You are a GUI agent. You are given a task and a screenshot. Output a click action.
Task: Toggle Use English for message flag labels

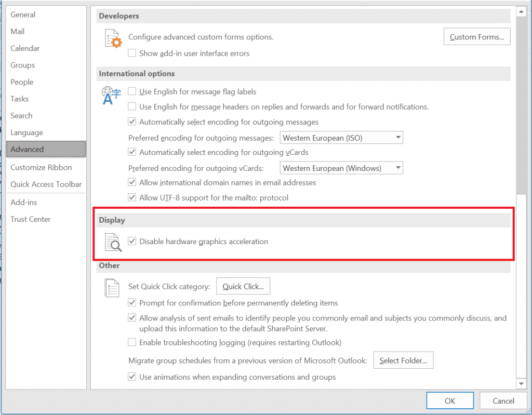tap(132, 92)
